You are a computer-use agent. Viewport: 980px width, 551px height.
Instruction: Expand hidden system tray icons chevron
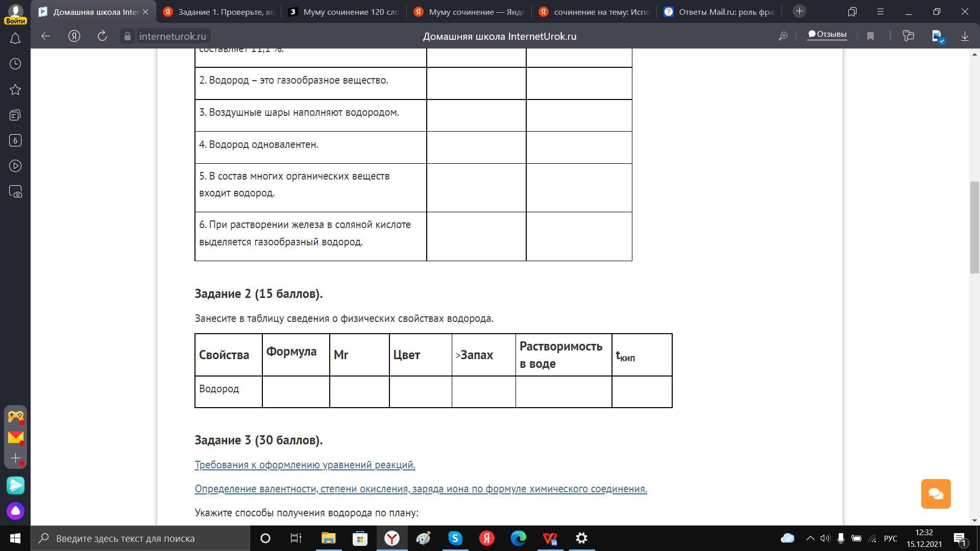[x=810, y=538]
